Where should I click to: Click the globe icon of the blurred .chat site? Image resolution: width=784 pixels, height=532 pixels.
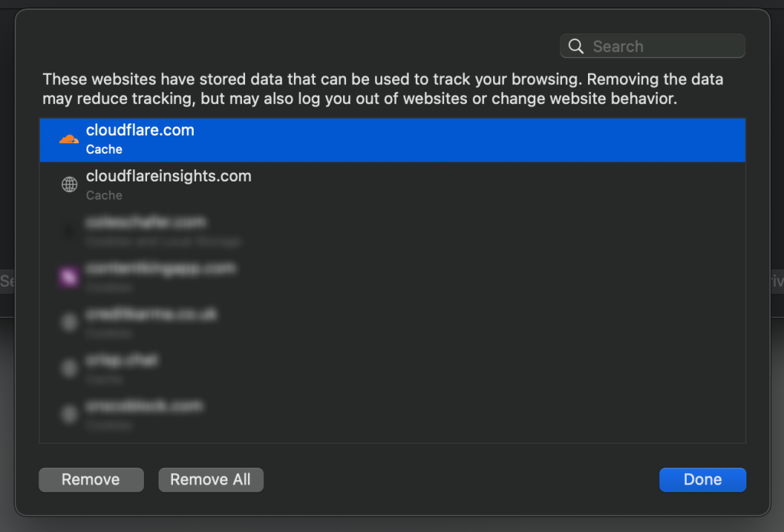point(69,368)
